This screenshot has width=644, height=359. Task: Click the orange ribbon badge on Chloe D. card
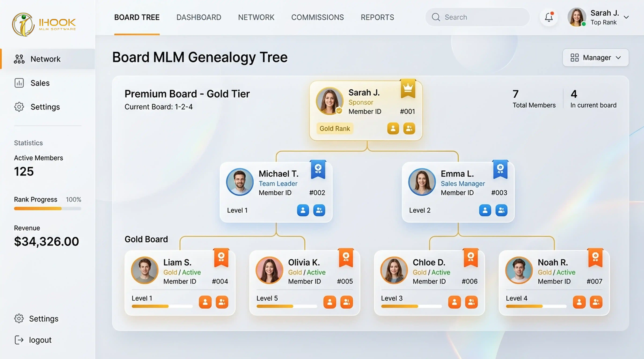click(x=471, y=258)
